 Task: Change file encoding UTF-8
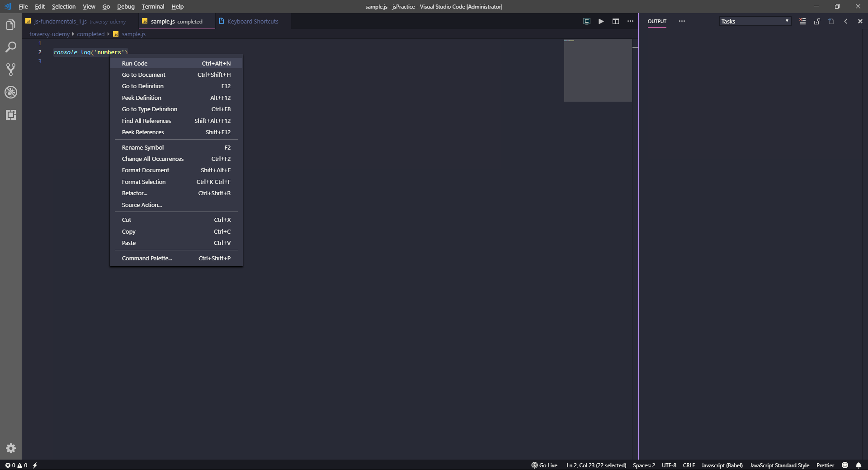click(x=669, y=465)
